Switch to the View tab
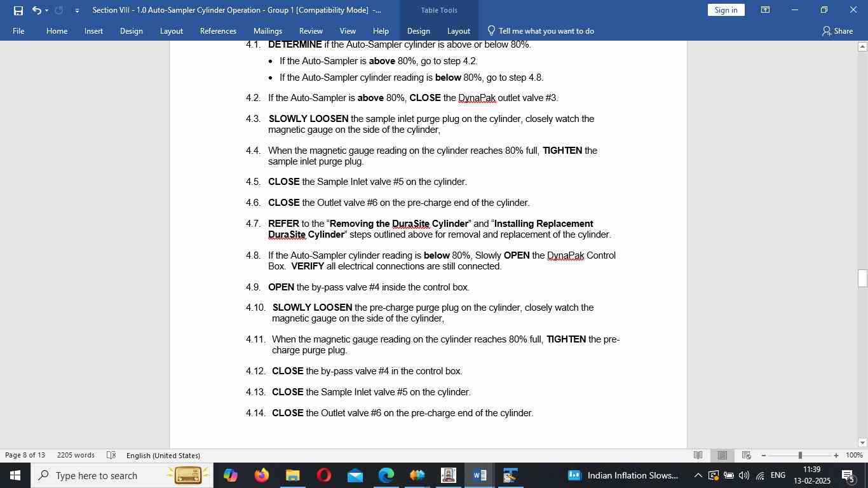This screenshot has width=868, height=488. coord(348,30)
